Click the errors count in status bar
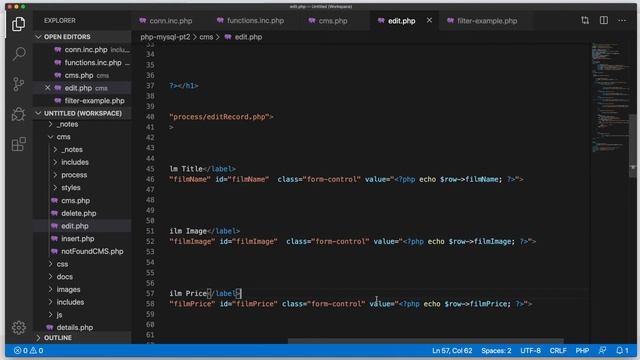This screenshot has width=640, height=360. 21,351
